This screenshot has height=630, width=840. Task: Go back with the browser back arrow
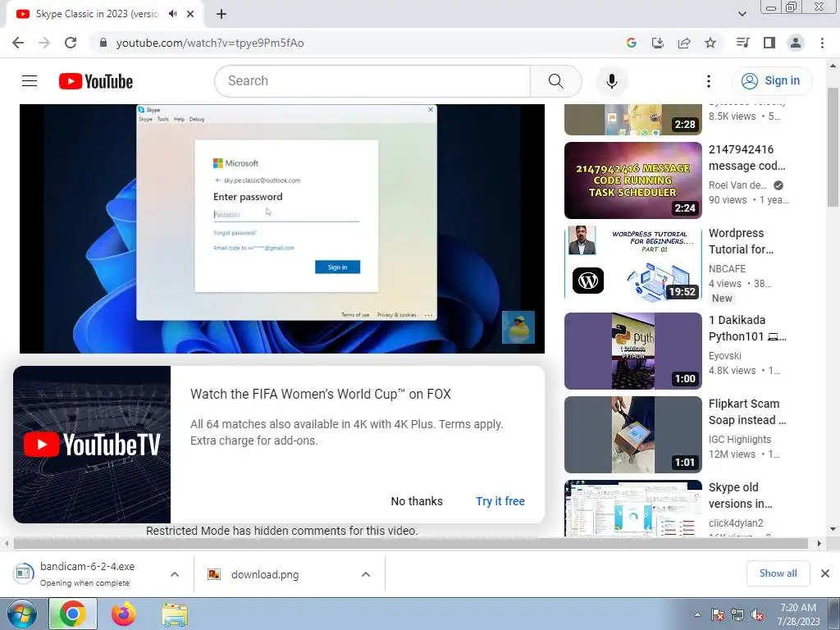tap(18, 43)
